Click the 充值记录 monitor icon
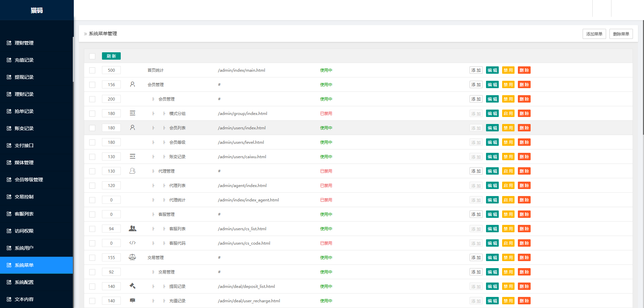This screenshot has height=308, width=644. click(x=132, y=300)
